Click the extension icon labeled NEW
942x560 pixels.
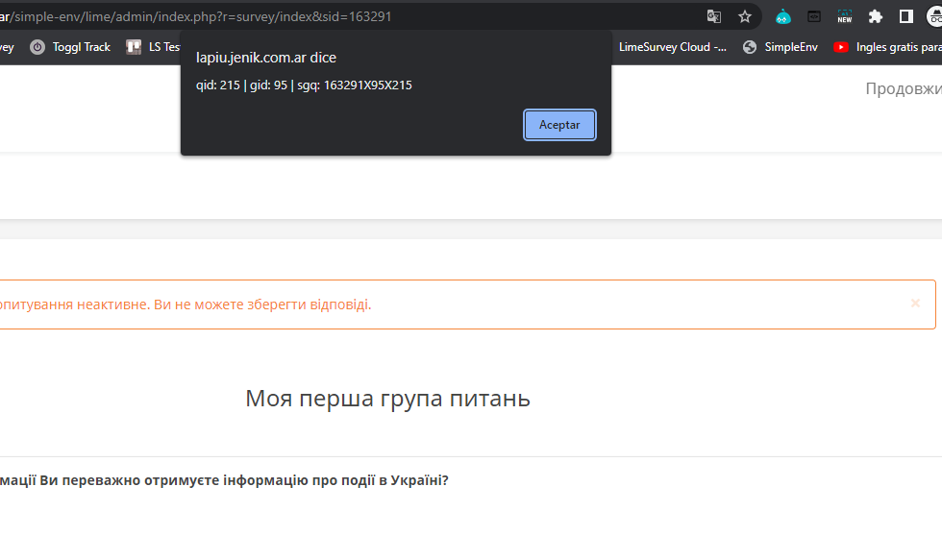844,16
